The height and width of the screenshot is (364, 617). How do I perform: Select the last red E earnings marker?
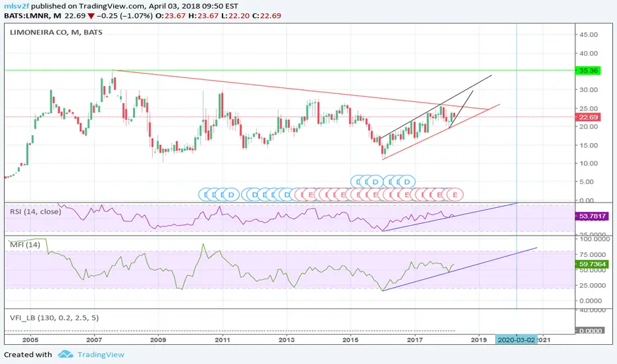point(455,195)
